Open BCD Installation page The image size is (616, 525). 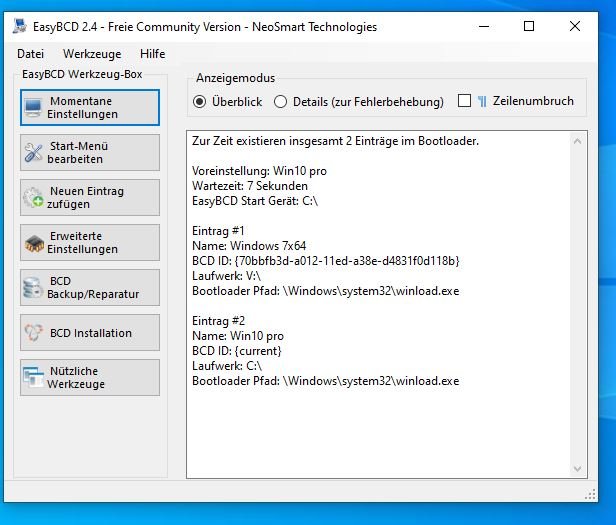[x=90, y=332]
